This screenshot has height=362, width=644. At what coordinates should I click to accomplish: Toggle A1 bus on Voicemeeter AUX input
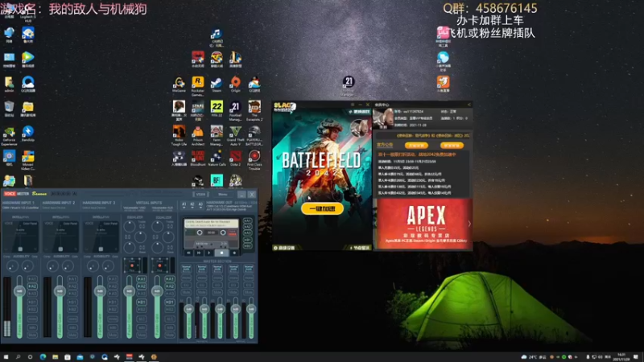[169, 279]
